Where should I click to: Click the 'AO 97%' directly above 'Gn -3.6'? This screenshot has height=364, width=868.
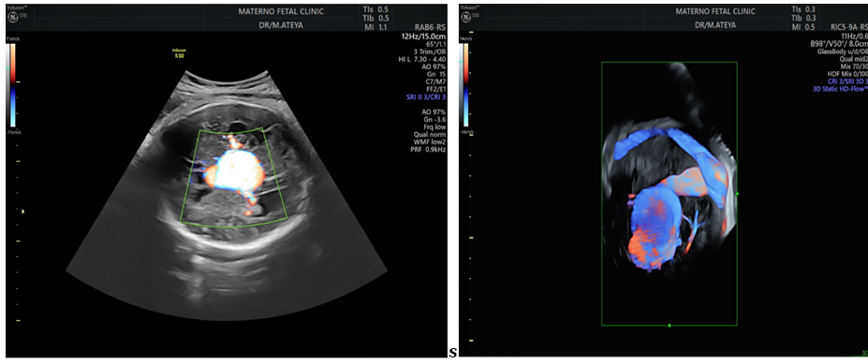click(x=434, y=111)
